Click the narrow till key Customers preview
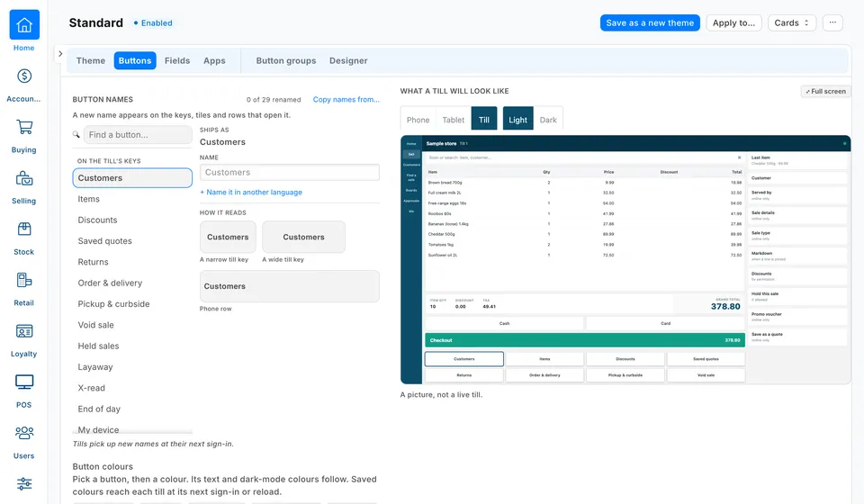Screen dimensions: 864x504 tap(228, 237)
